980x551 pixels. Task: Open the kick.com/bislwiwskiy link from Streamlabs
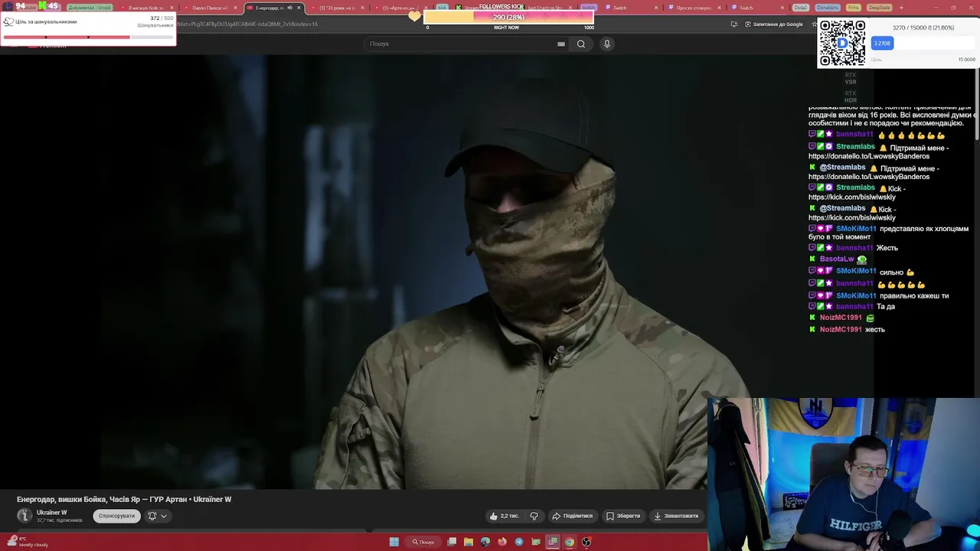(x=851, y=197)
